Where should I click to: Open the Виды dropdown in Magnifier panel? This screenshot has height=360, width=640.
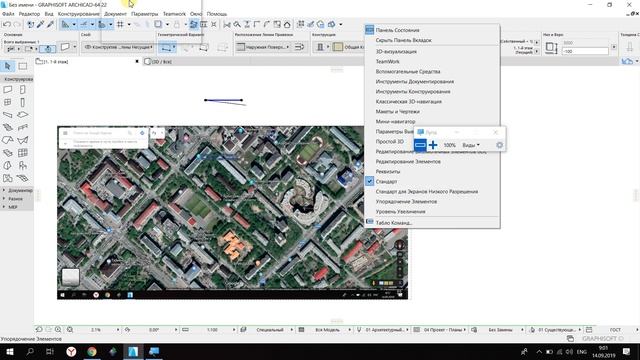coord(471,145)
